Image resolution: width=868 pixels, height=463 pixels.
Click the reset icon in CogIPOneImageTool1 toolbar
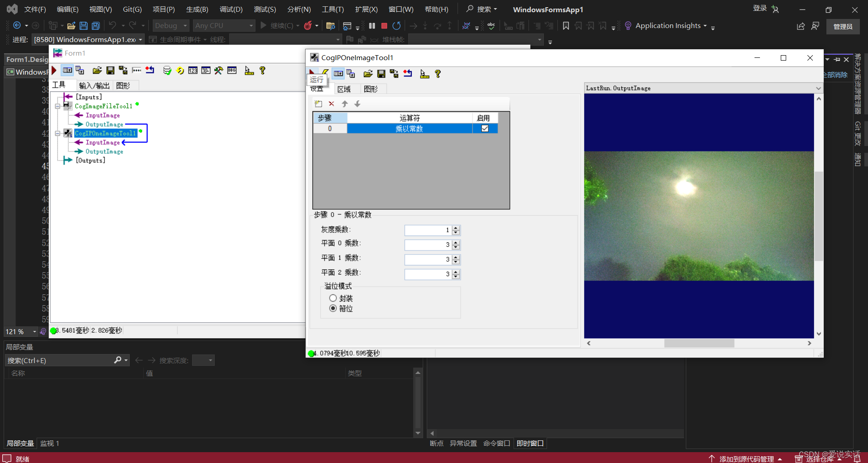[408, 74]
